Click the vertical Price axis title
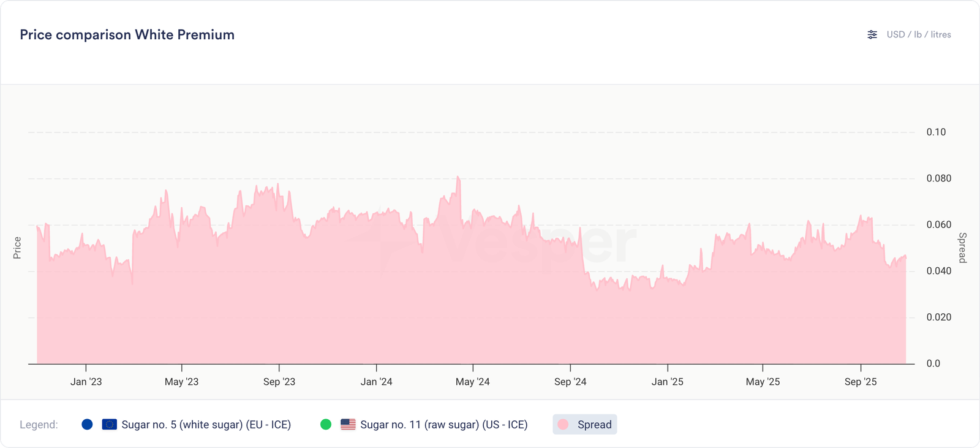Screen dimensions: 980x448 point(17,248)
